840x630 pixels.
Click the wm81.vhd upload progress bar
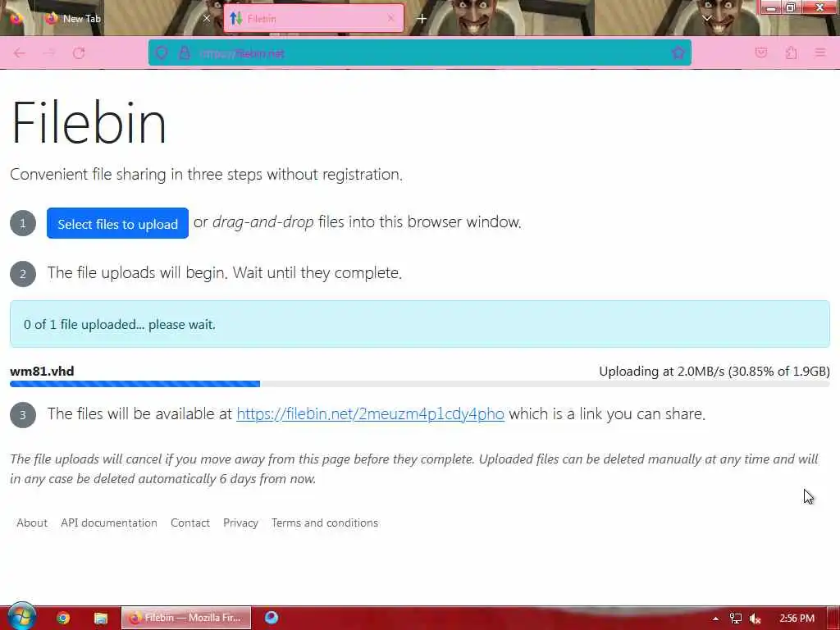tap(419, 384)
